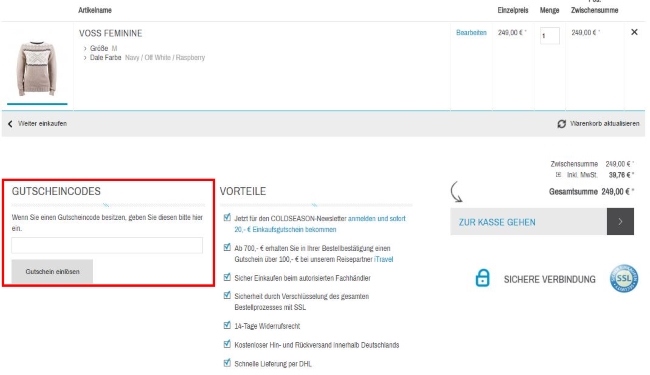The height and width of the screenshot is (375, 650).
Task: Click the Gesamtsumme 249,00 € total
Action: pos(591,191)
